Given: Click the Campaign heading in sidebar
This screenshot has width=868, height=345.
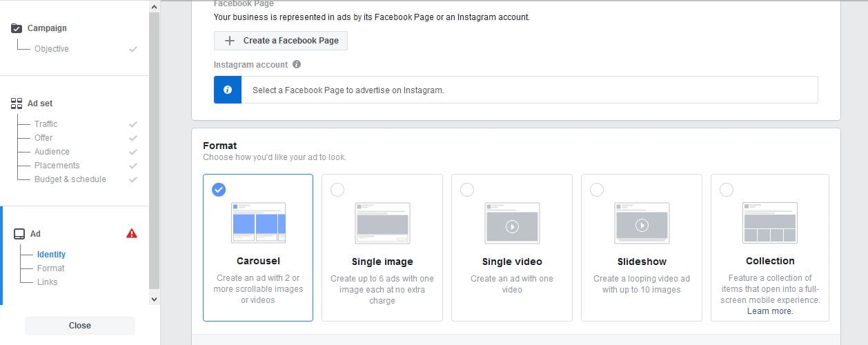Looking at the screenshot, I should tap(47, 28).
